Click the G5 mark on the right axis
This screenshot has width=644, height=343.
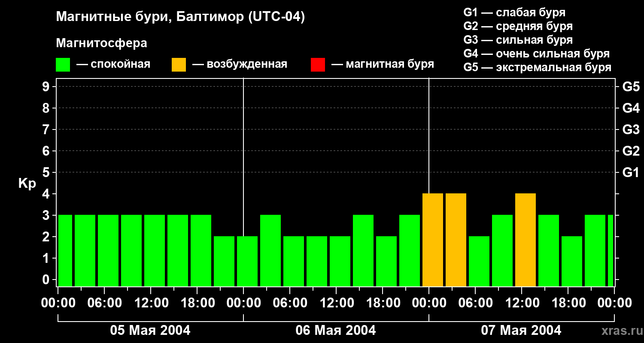click(x=631, y=87)
